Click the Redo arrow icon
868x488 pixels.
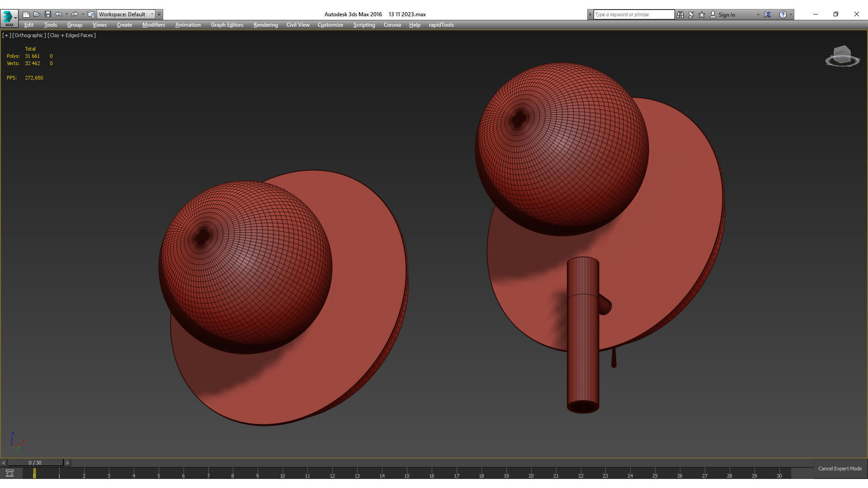[75, 14]
